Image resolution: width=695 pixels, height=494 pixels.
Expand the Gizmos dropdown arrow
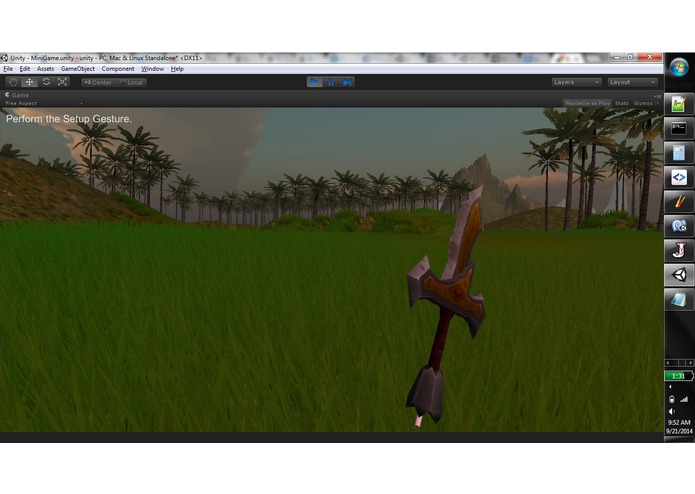point(657,103)
